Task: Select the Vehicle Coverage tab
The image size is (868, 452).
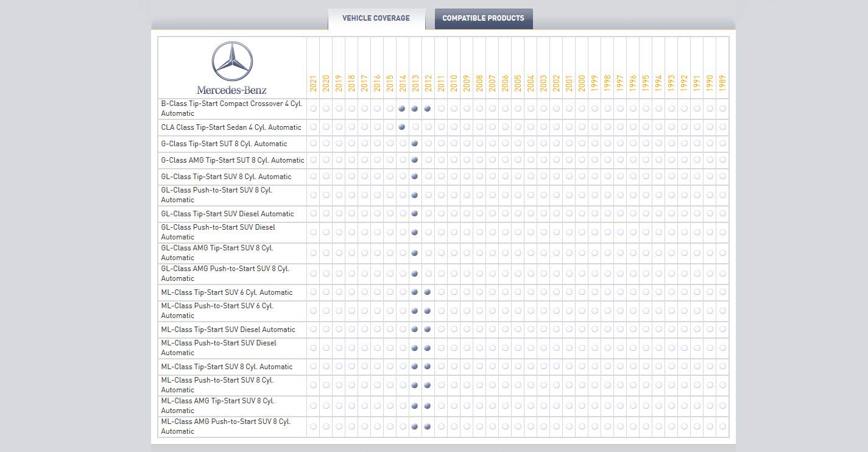Action: [376, 18]
